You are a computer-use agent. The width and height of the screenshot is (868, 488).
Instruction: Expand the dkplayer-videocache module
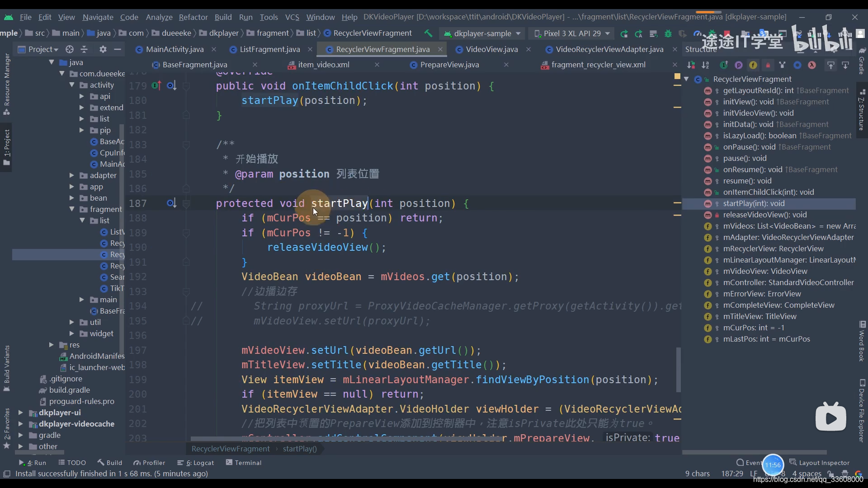(x=20, y=424)
